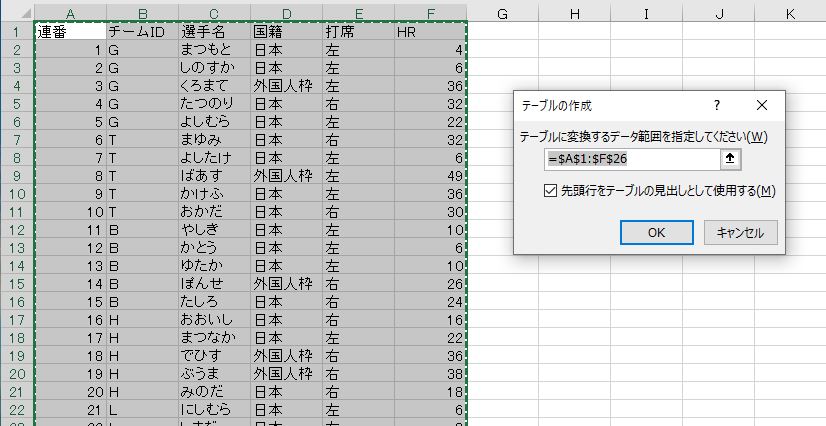Click the cell containing たしろ
The image size is (826, 426).
214,301
